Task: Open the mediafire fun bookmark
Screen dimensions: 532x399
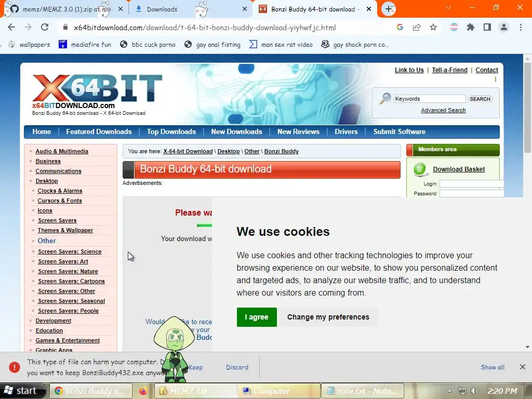Action: pyautogui.click(x=85, y=45)
